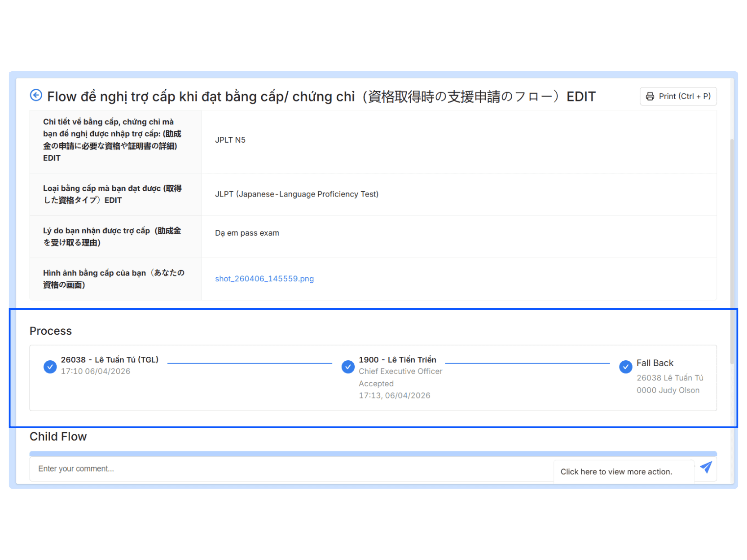Click checkmark icon beside 1900 Lê Tiến Triển
Image resolution: width=747 pixels, height=560 pixels.
click(x=348, y=367)
